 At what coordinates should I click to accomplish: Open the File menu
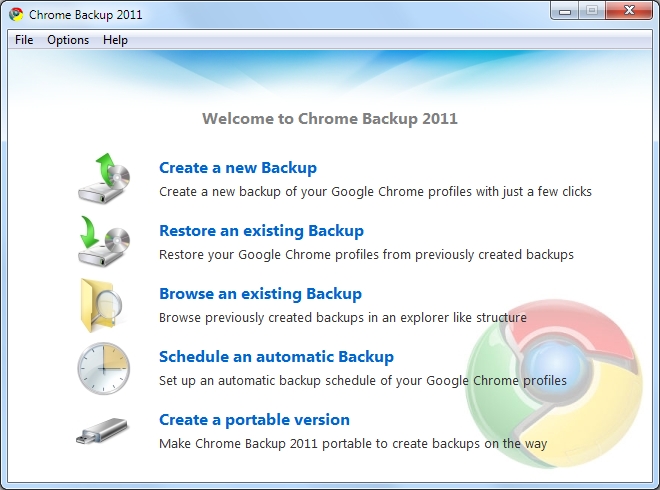point(24,40)
